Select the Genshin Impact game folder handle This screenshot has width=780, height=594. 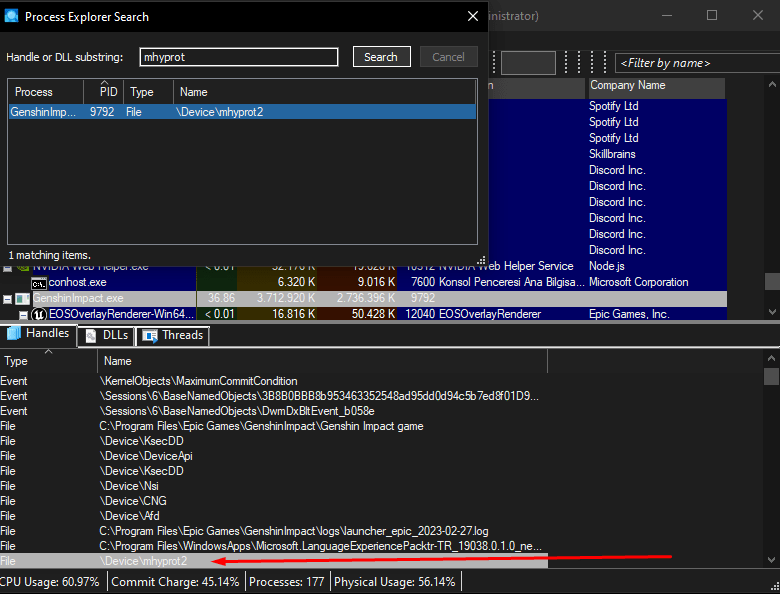point(274,426)
